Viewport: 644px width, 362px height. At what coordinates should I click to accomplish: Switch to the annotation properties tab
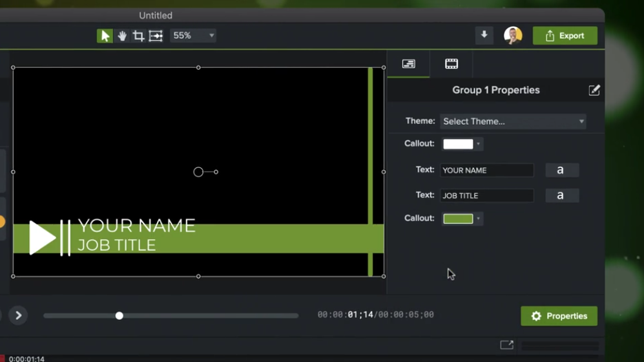[408, 64]
